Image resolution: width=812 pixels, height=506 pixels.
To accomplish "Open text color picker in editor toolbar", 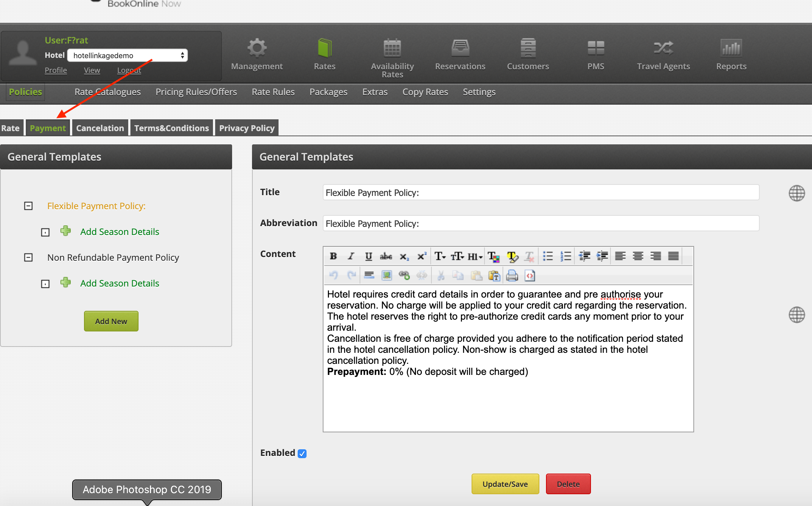I will pos(493,256).
